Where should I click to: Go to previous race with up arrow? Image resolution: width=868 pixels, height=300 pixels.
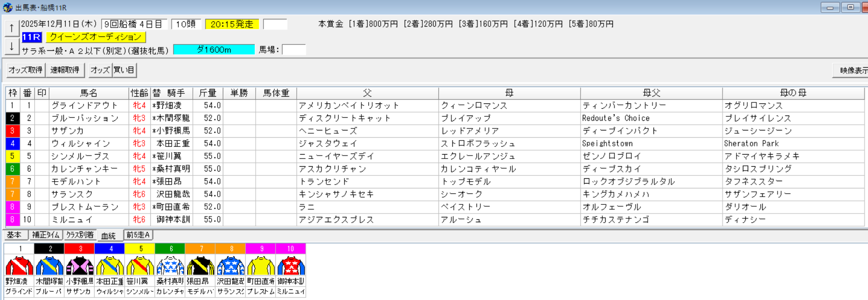pos(12,28)
